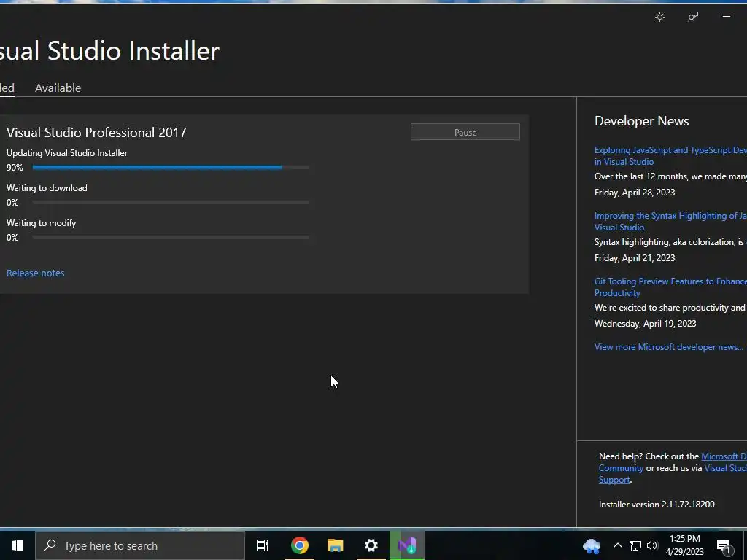747x560 pixels.
Task: Open the Microsoft Developer Community link
Action: click(x=724, y=456)
